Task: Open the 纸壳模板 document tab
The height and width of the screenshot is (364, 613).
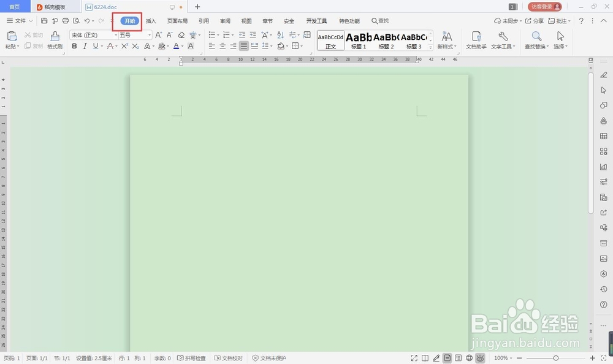Action: click(x=55, y=7)
